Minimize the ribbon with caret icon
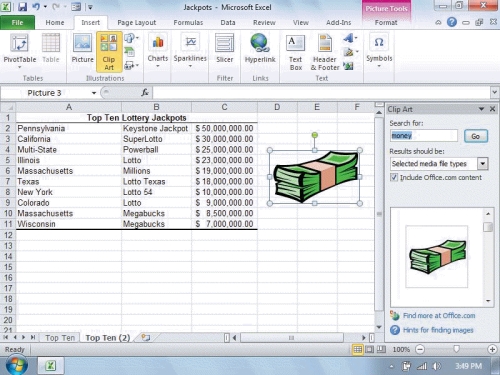Image resolution: width=500 pixels, height=375 pixels. coord(438,22)
